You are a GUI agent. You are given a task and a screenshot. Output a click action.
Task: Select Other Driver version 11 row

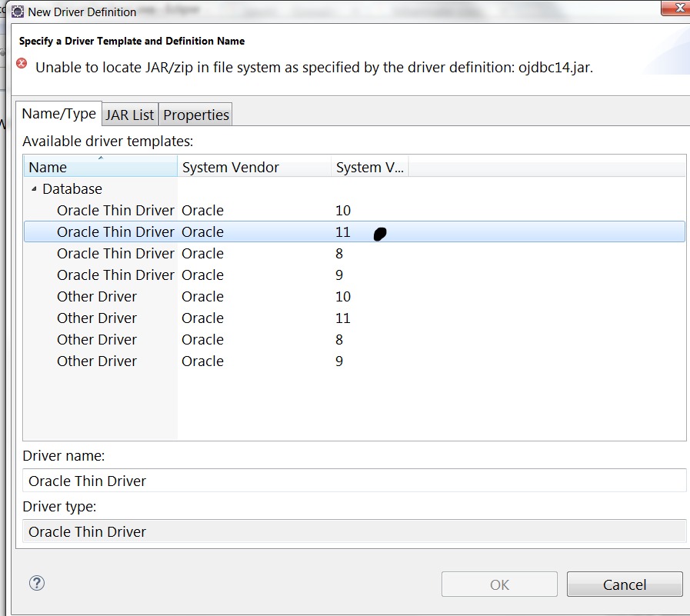355,318
